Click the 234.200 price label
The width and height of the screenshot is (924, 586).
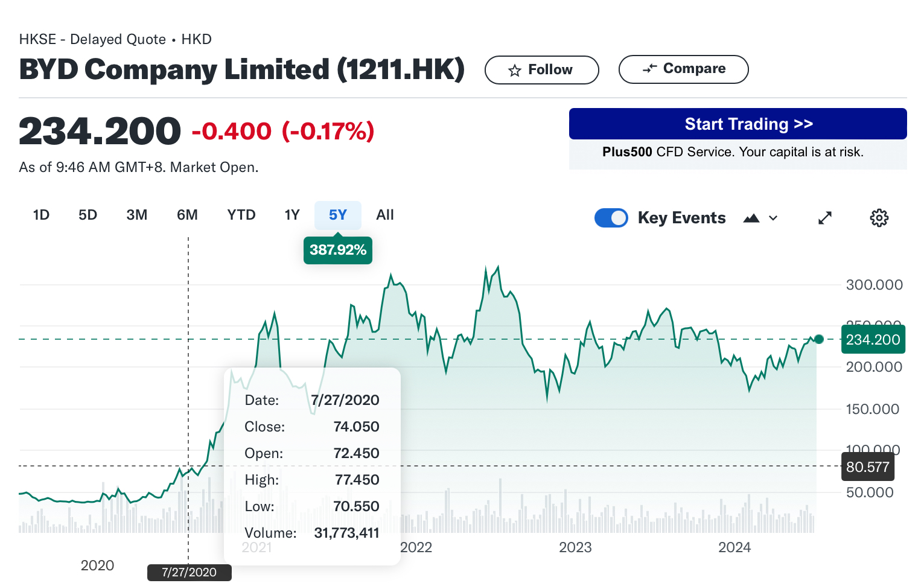[x=872, y=340]
